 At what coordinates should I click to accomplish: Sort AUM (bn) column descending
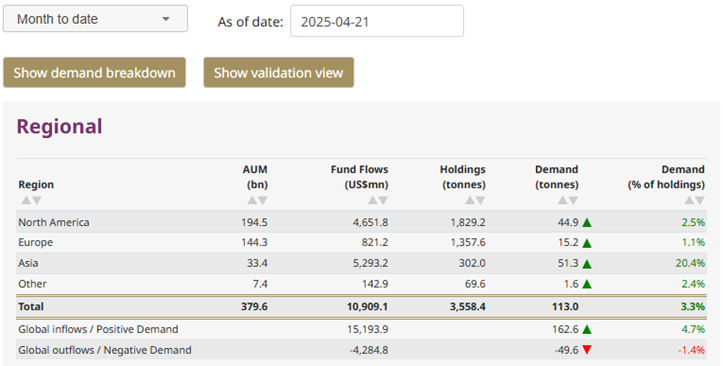pos(262,201)
